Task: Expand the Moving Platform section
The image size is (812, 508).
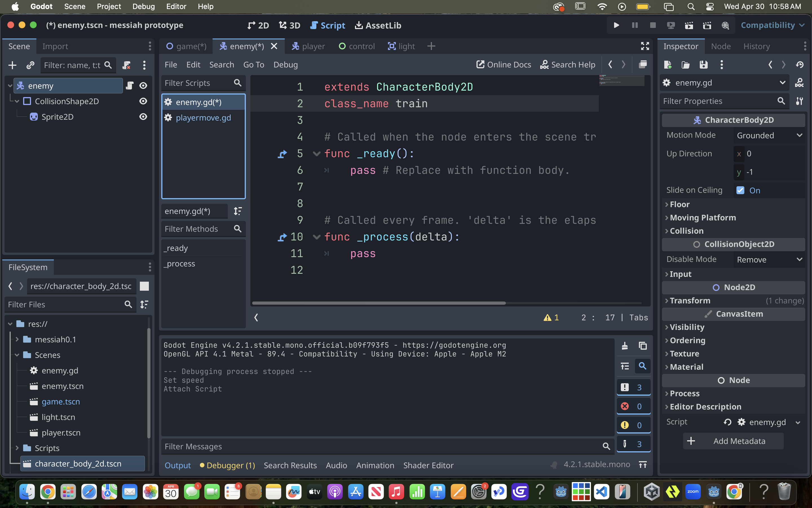Action: coord(703,218)
